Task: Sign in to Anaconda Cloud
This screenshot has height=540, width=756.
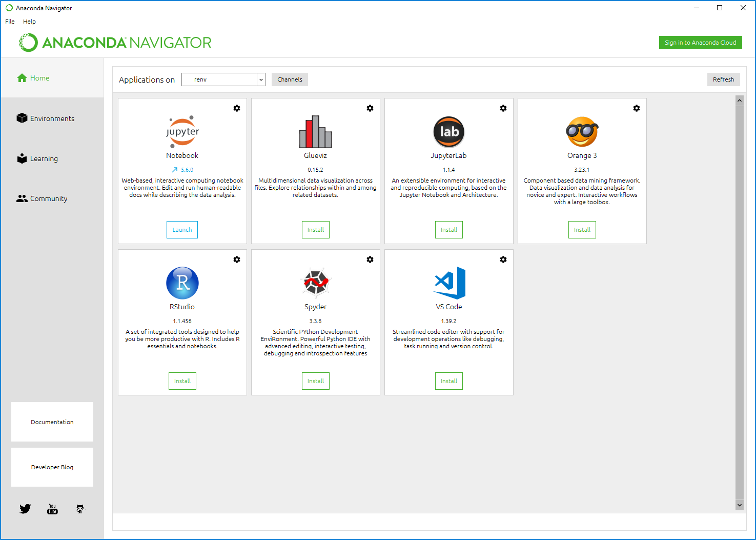Action: (x=700, y=43)
